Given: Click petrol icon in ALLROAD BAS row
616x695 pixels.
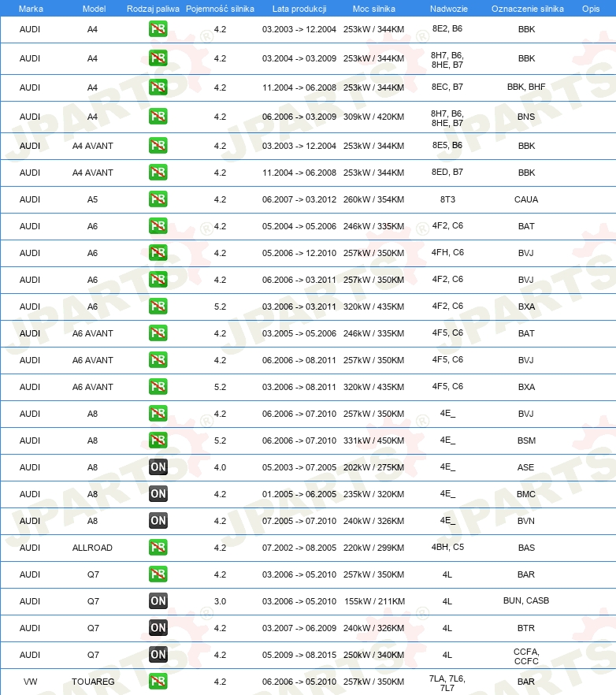Looking at the screenshot, I should coord(158,548).
